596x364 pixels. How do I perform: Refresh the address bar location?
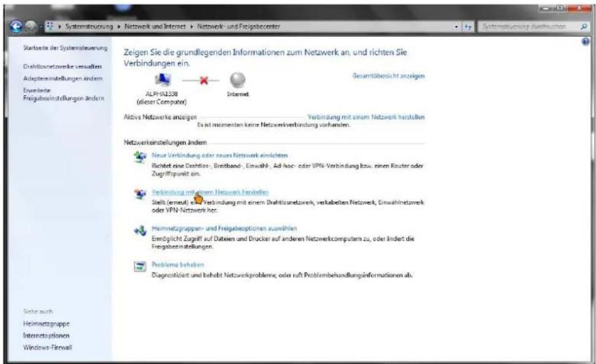(467, 27)
